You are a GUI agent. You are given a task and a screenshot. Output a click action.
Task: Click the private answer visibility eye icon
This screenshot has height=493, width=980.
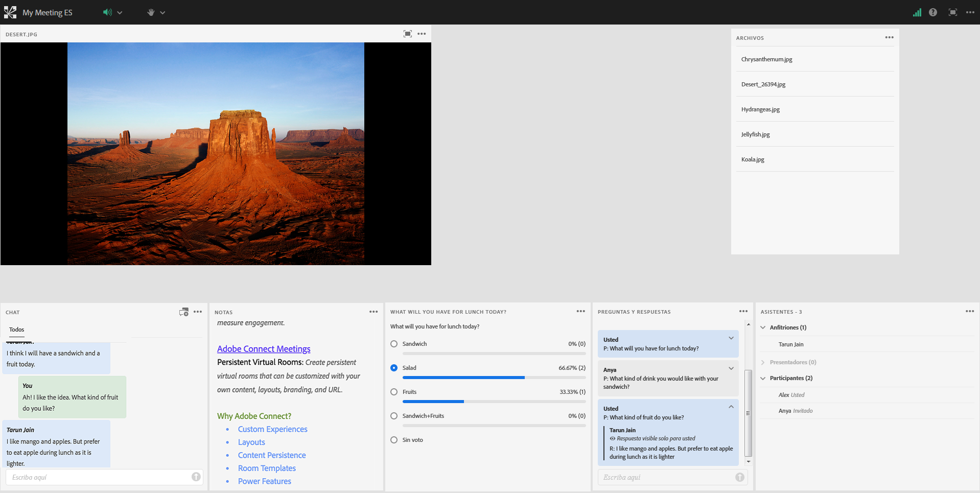pyautogui.click(x=613, y=438)
